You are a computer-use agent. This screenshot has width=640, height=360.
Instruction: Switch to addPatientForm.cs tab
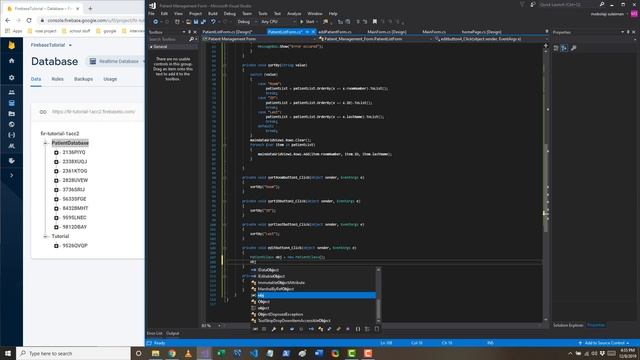click(x=335, y=32)
